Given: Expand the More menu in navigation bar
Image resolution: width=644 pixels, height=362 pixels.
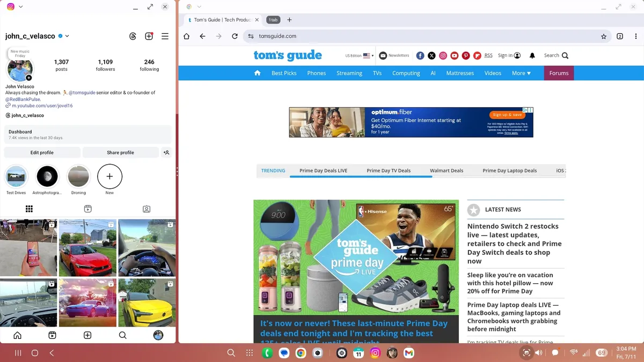Looking at the screenshot, I should pos(521,73).
